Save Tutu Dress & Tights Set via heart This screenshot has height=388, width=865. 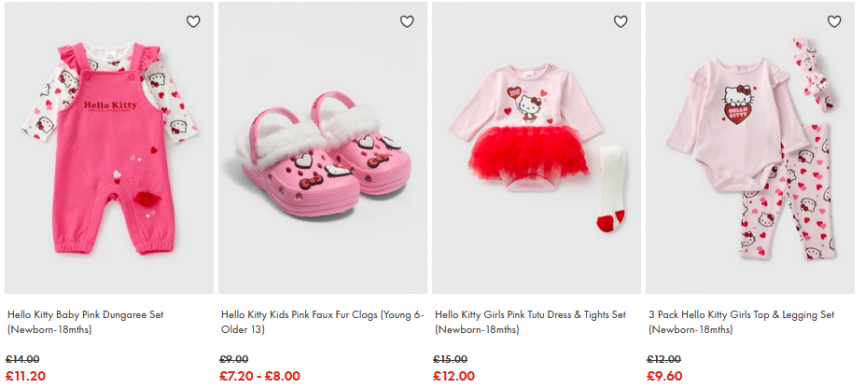(621, 22)
